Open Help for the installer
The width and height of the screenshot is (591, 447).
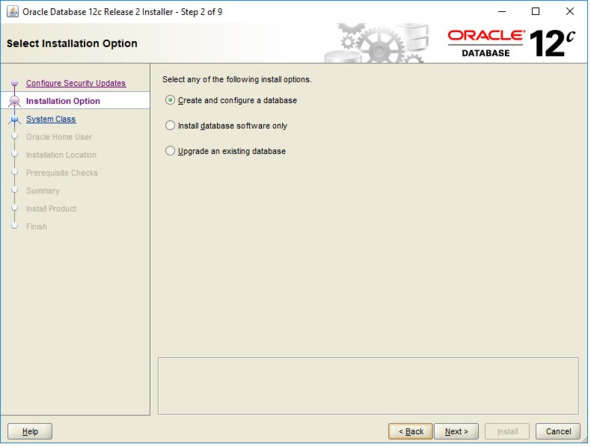(x=30, y=432)
